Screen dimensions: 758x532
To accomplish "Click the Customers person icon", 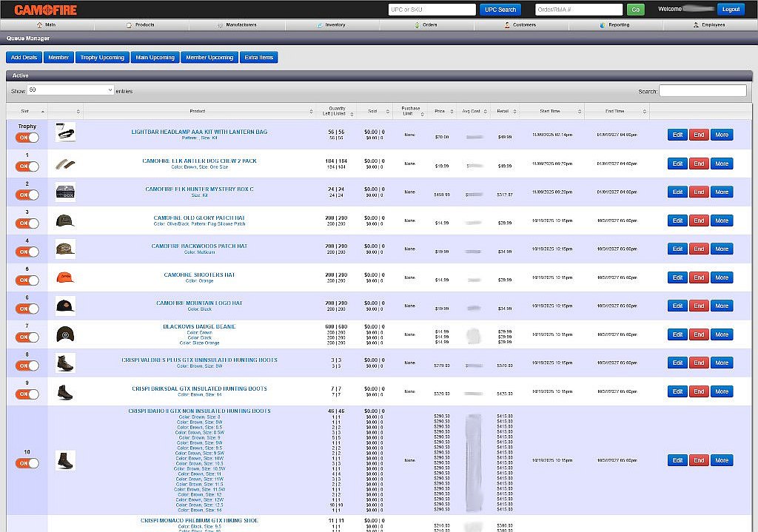I will click(508, 25).
